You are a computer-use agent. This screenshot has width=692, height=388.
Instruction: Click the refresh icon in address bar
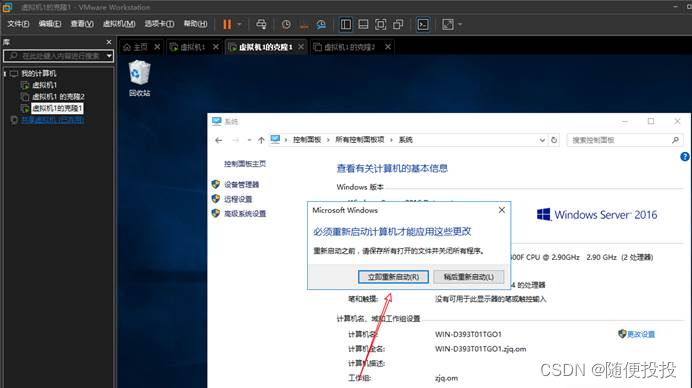point(554,140)
